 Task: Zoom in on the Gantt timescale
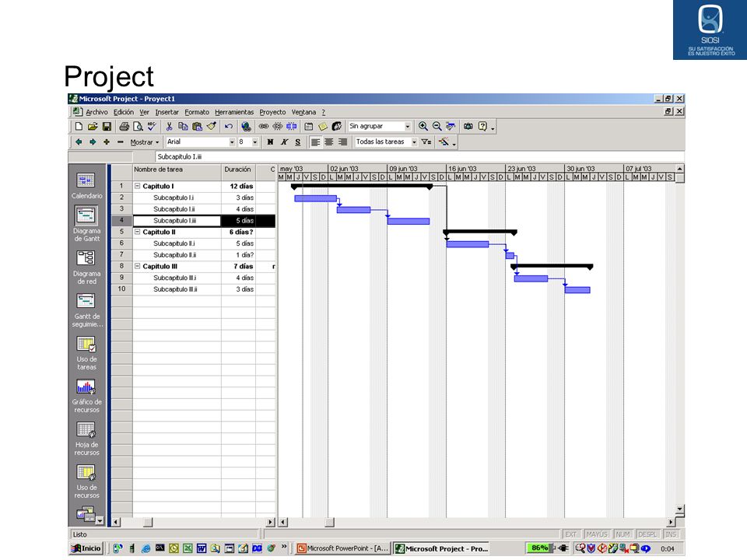pos(423,126)
